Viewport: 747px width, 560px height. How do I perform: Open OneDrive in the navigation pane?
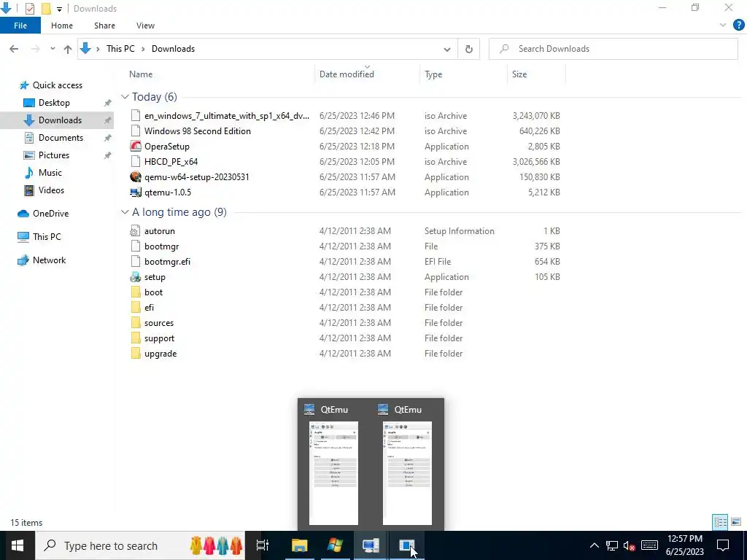[x=50, y=214]
